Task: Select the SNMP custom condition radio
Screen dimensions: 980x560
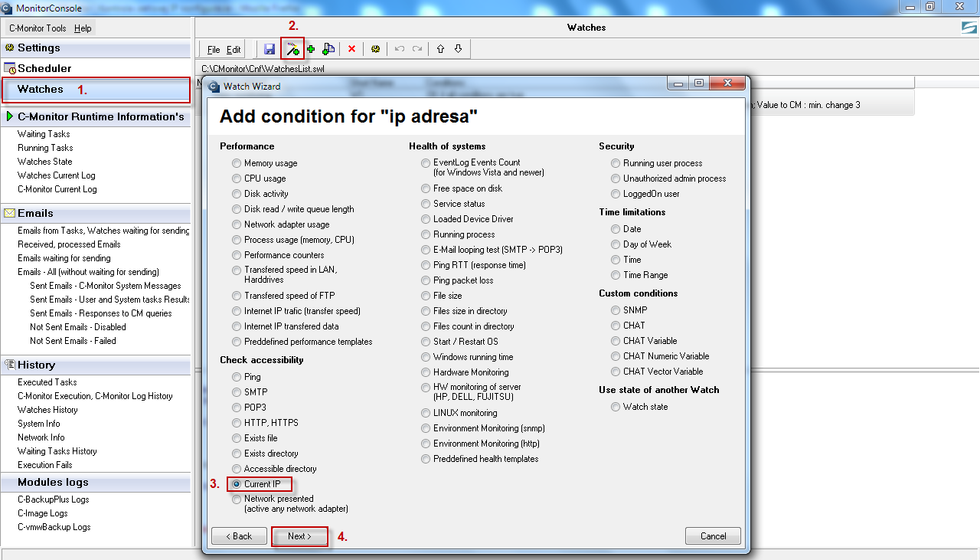Action: pos(616,310)
